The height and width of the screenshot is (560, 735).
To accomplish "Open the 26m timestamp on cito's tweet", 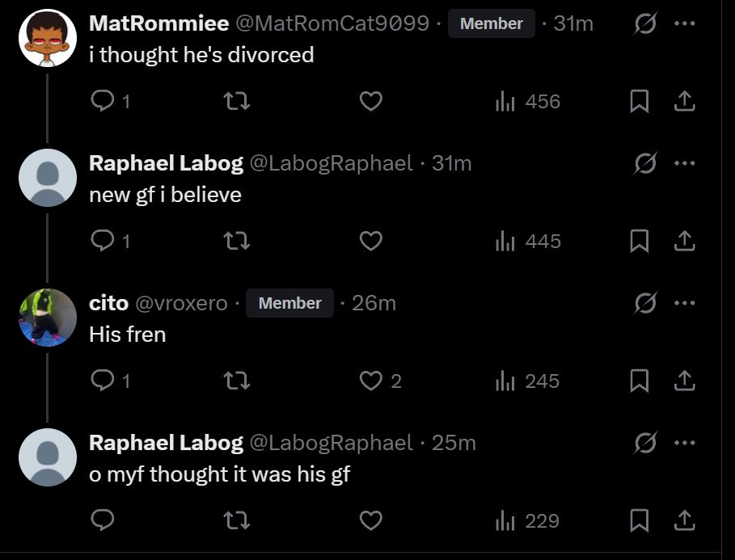I will [374, 303].
